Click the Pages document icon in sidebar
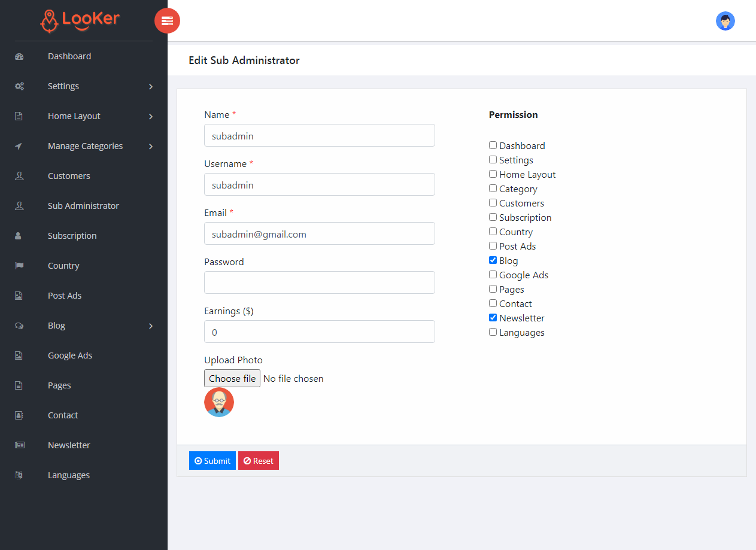 coord(19,385)
